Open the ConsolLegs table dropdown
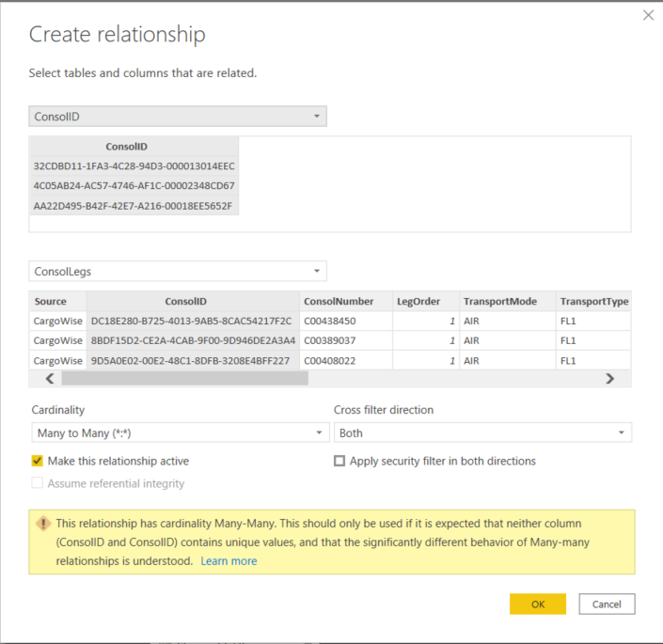Screen dimensions: 663x644 coord(178,272)
